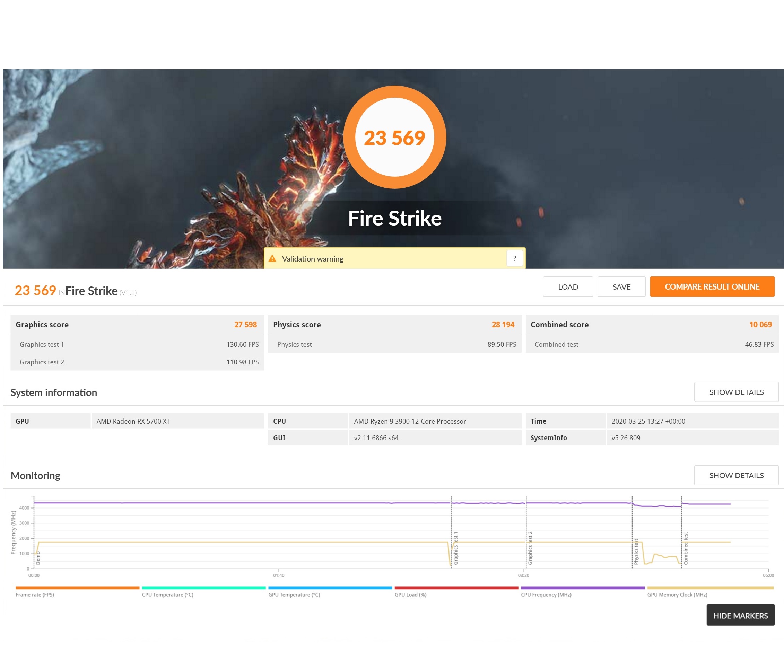784x672 pixels.
Task: Click the Physics test chart marker
Action: (636, 552)
